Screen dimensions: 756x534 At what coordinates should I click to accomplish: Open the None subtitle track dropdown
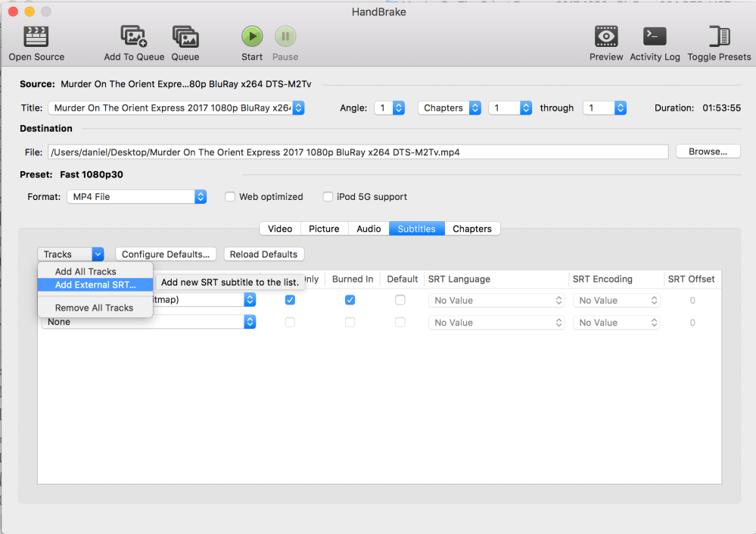pyautogui.click(x=148, y=322)
